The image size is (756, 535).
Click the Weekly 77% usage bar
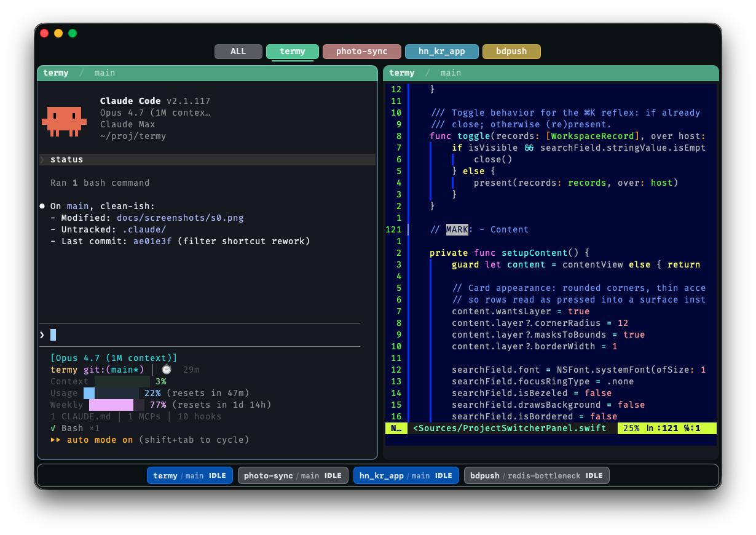112,405
